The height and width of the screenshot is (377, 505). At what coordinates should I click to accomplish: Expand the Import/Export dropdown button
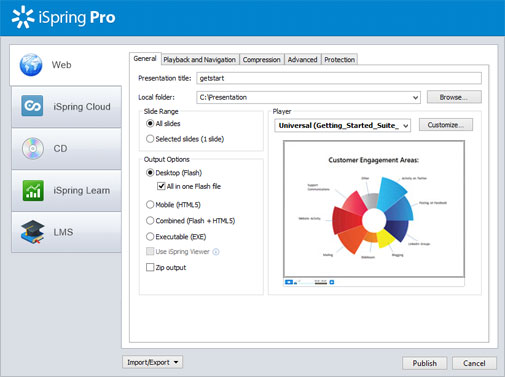click(x=153, y=362)
